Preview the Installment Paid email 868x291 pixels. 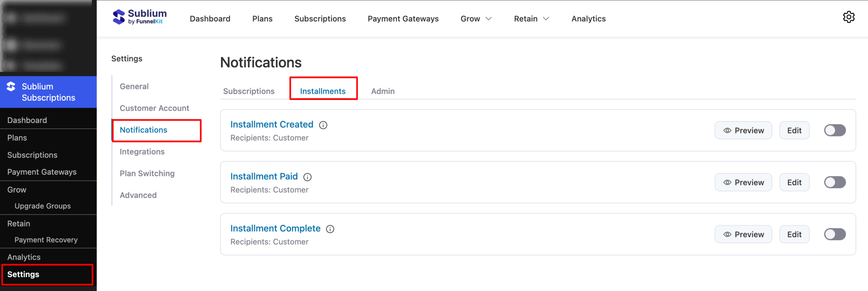coord(743,182)
